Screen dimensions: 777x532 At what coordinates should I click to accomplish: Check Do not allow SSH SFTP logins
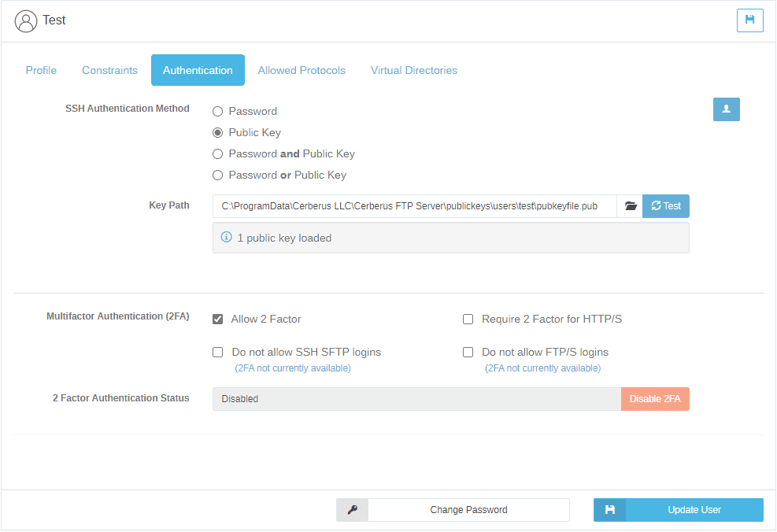(x=217, y=352)
